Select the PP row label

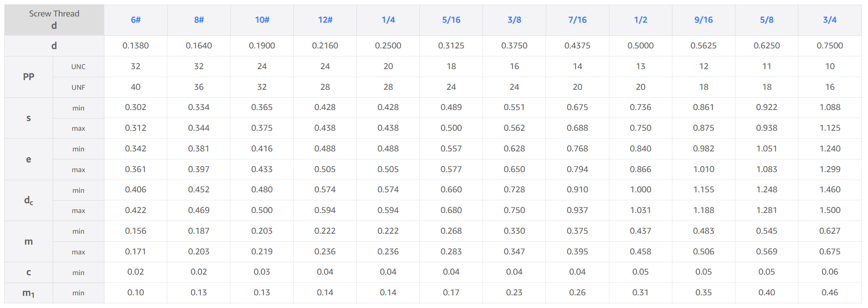[x=29, y=77]
